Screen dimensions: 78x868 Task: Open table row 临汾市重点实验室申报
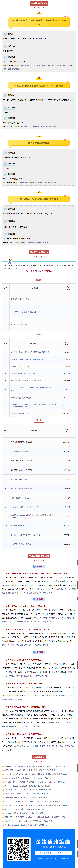[x=39, y=479]
